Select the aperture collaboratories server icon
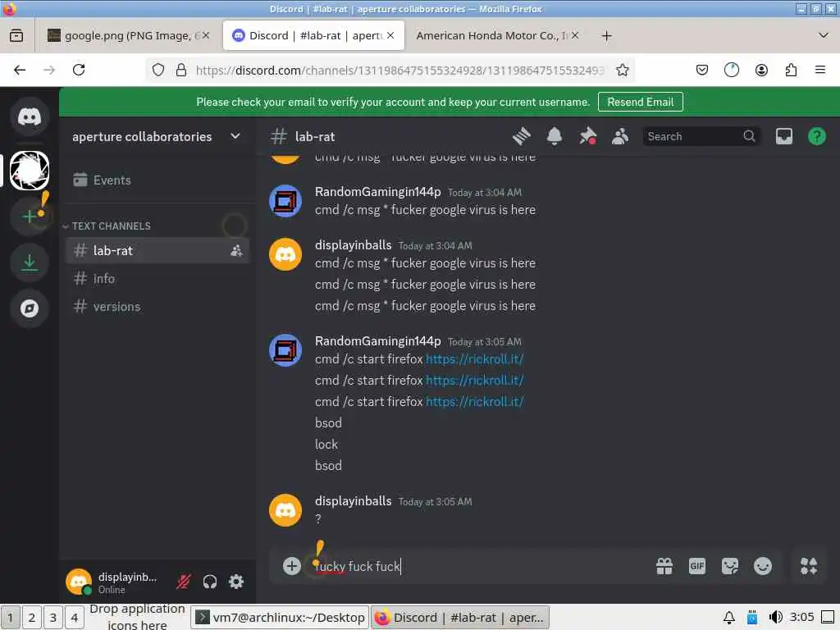Viewport: 840px width, 630px height. (x=30, y=171)
